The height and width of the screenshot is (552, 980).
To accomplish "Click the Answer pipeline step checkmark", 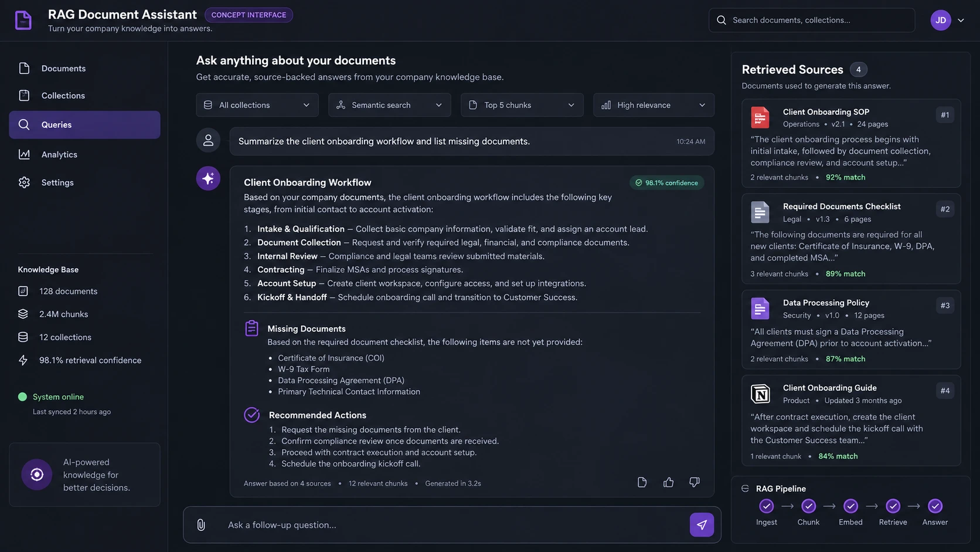I will 935,506.
